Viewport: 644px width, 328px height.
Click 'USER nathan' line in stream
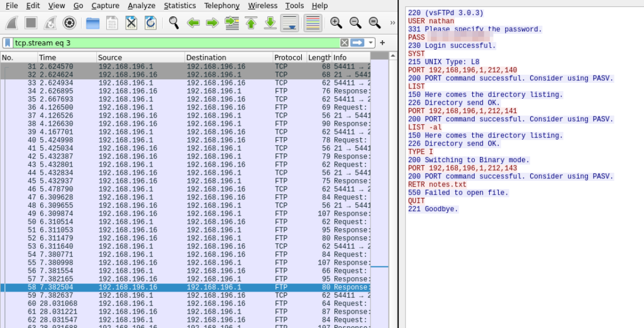click(x=431, y=21)
